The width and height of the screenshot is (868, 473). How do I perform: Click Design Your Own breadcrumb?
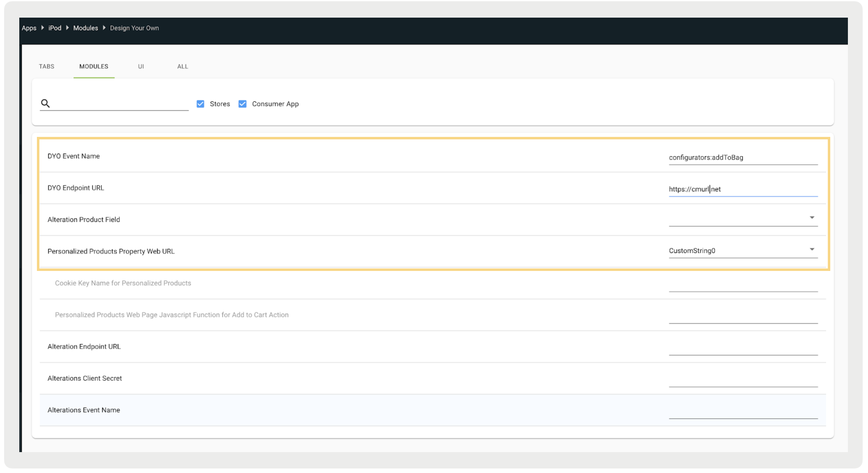click(135, 28)
